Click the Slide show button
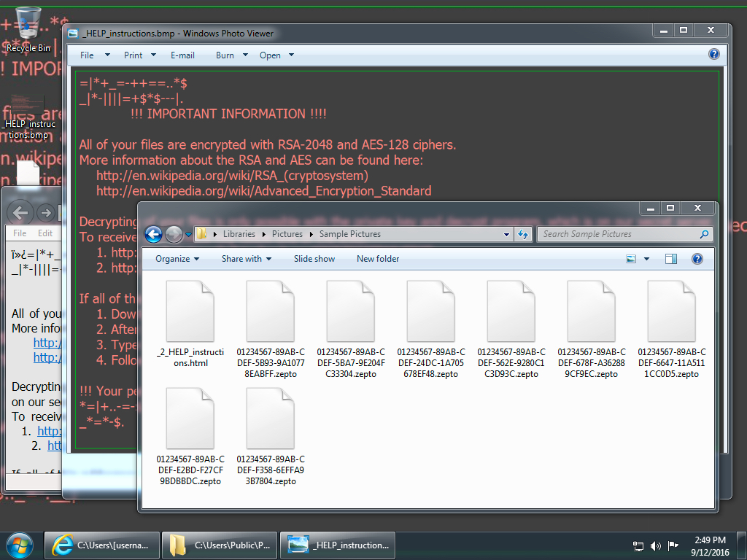This screenshot has height=560, width=747. 314,259
